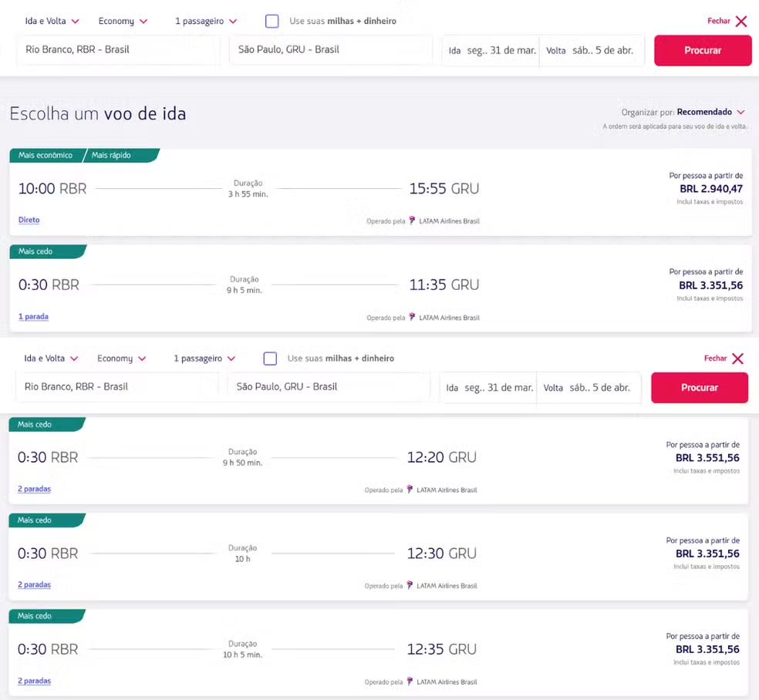Click the LATAM logo on the 12:35 arrival flight
This screenshot has width=759, height=700.
(x=410, y=681)
